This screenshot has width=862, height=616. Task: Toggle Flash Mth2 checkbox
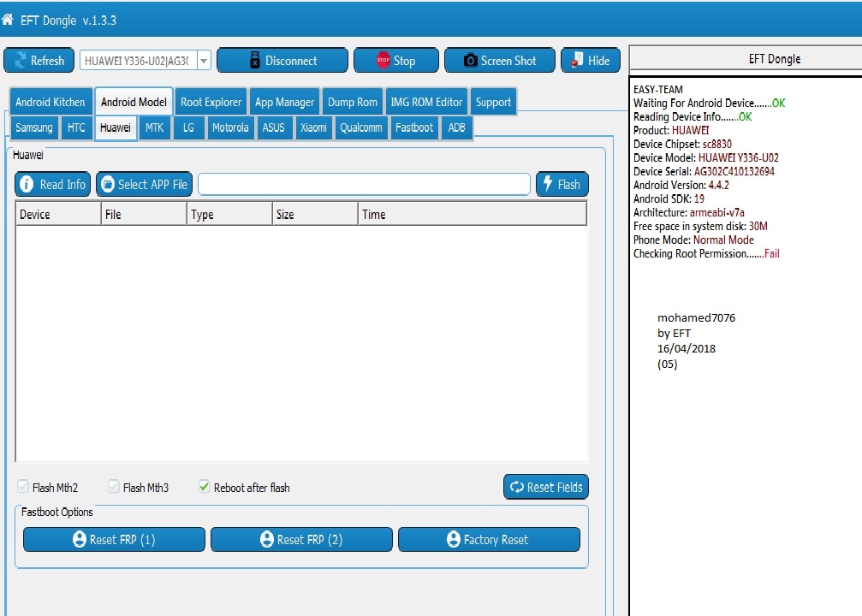23,486
